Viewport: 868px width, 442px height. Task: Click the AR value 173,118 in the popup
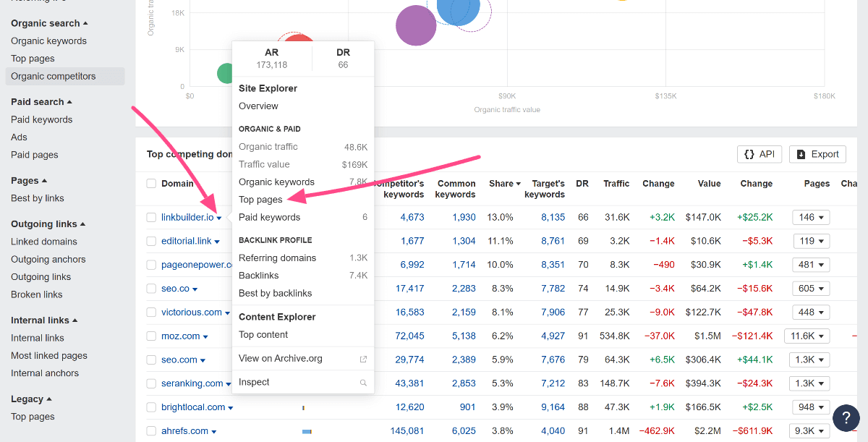(x=272, y=65)
